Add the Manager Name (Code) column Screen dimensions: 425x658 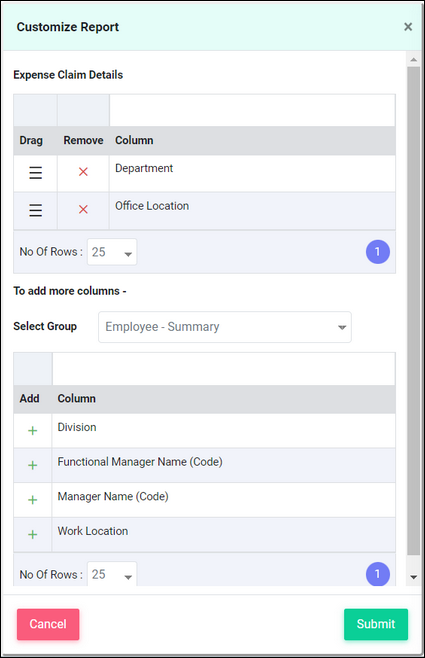32,500
